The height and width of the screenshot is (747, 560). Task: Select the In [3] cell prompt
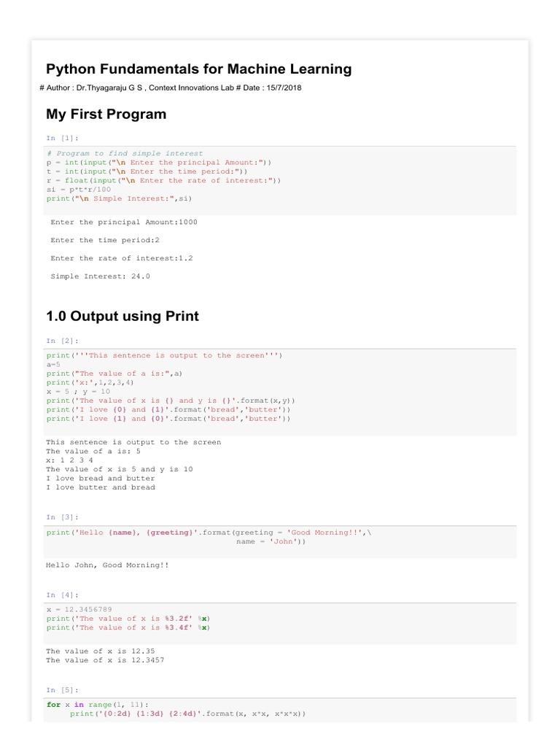click(x=62, y=516)
